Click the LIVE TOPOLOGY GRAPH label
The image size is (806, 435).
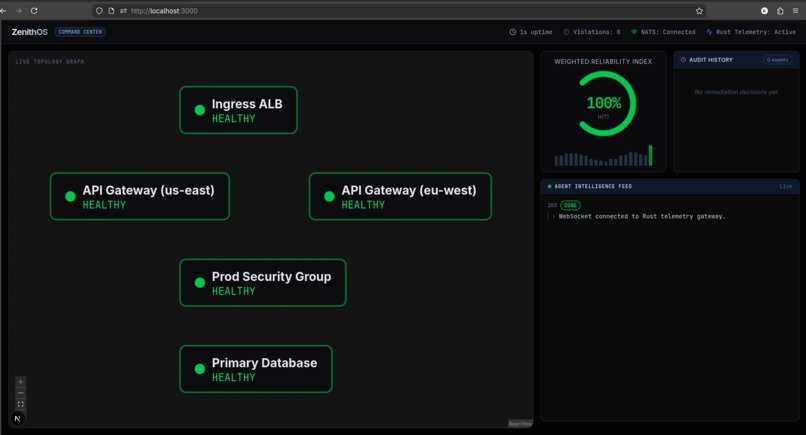(x=50, y=62)
